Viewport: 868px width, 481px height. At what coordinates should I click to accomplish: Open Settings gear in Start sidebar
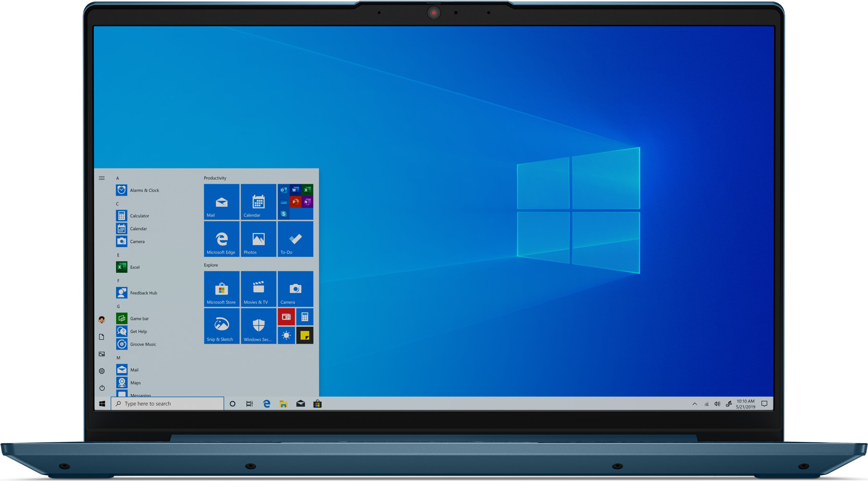(102, 371)
